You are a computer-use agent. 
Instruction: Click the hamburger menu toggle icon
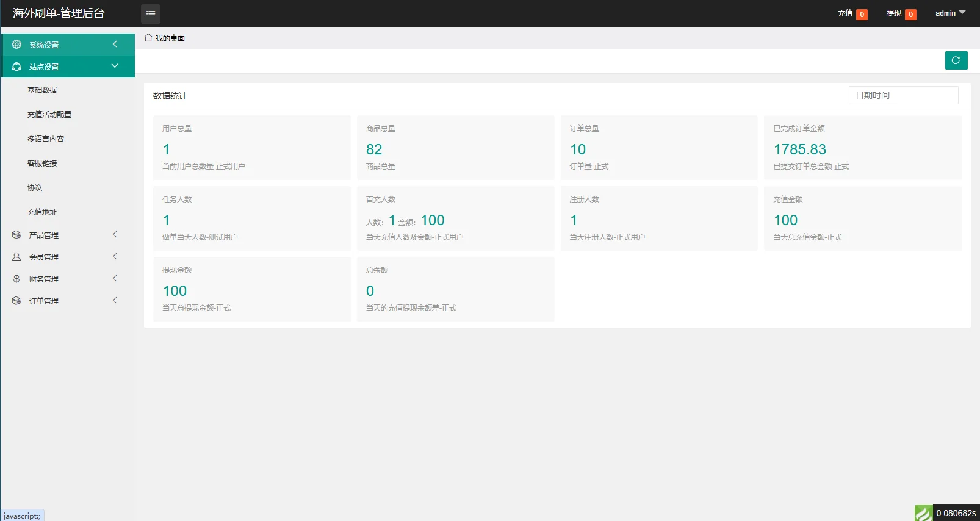[x=151, y=13]
